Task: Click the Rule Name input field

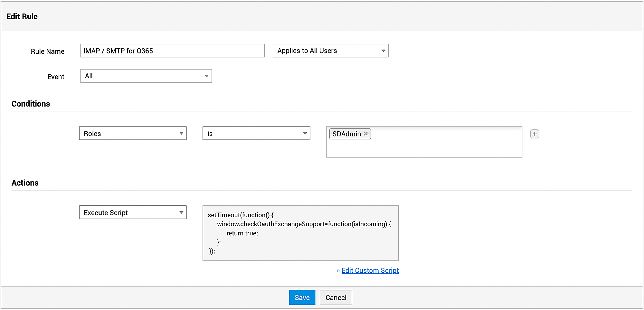Action: click(x=172, y=51)
